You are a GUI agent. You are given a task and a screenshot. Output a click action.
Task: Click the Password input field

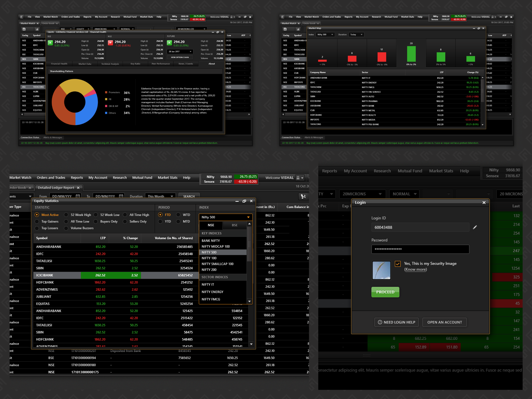[420, 249]
